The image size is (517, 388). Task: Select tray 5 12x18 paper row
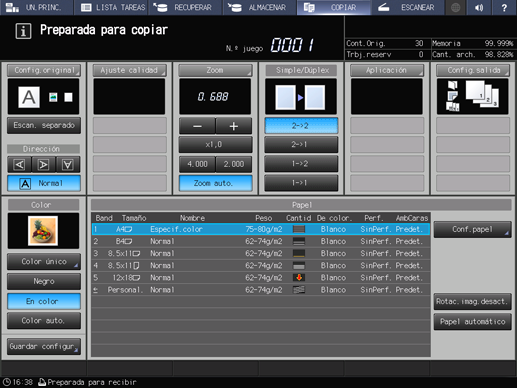coord(261,278)
